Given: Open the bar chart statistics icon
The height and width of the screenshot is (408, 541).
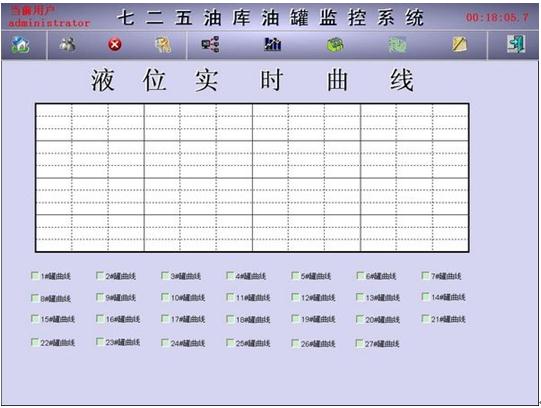Looking at the screenshot, I should point(273,44).
